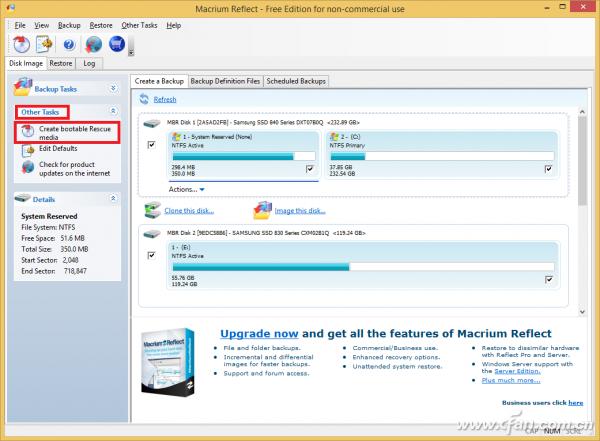Screen dimensions: 600x441
Task: Click the disk list scroll up arrow
Action: [x=582, y=112]
